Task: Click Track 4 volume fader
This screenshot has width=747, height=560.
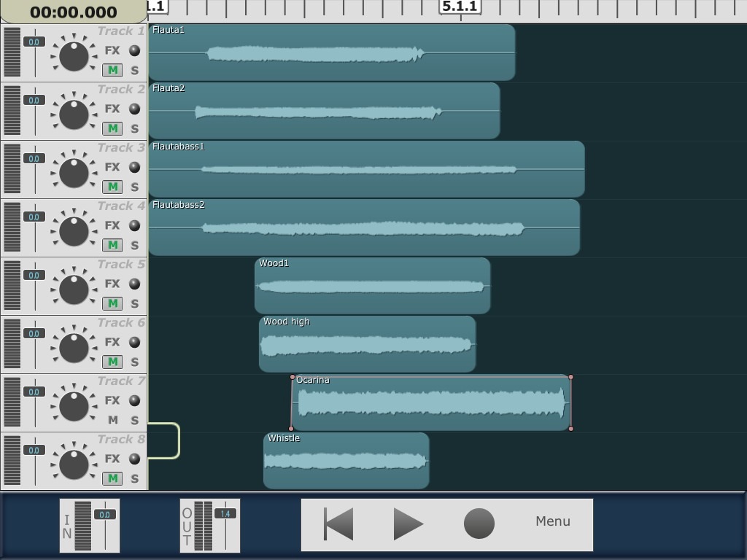Action: click(x=34, y=217)
